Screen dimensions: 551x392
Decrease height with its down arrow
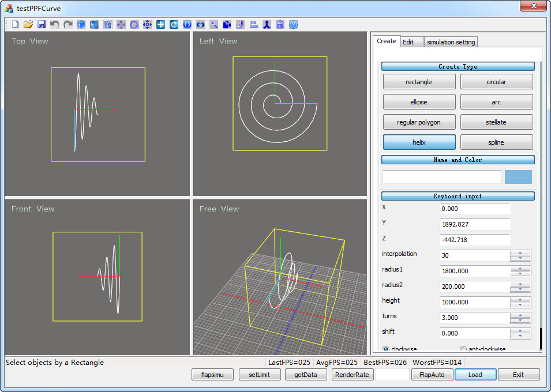[520, 304]
